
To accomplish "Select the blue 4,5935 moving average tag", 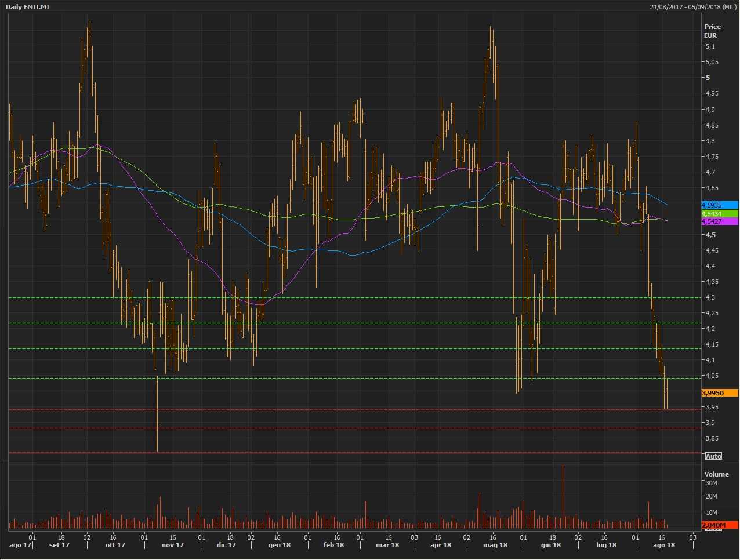I will pos(719,205).
